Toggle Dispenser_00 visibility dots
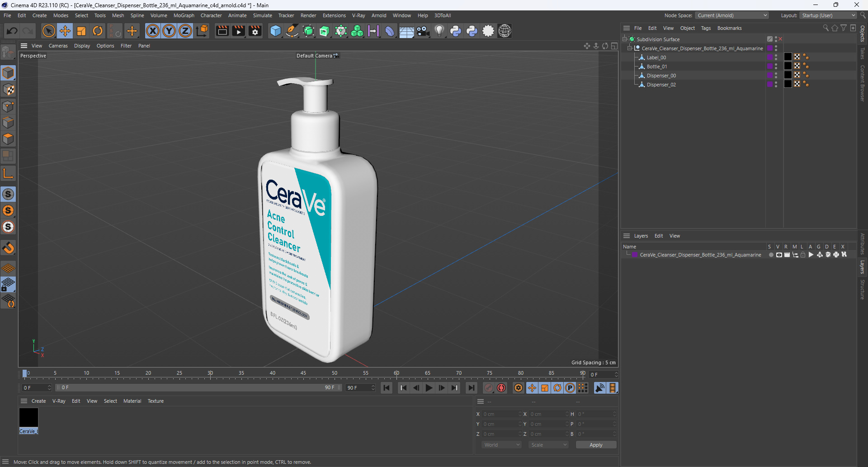The image size is (868, 467). 776,75
